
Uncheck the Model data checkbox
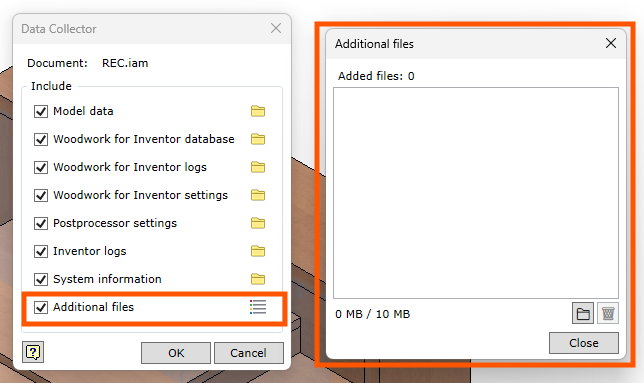(41, 111)
